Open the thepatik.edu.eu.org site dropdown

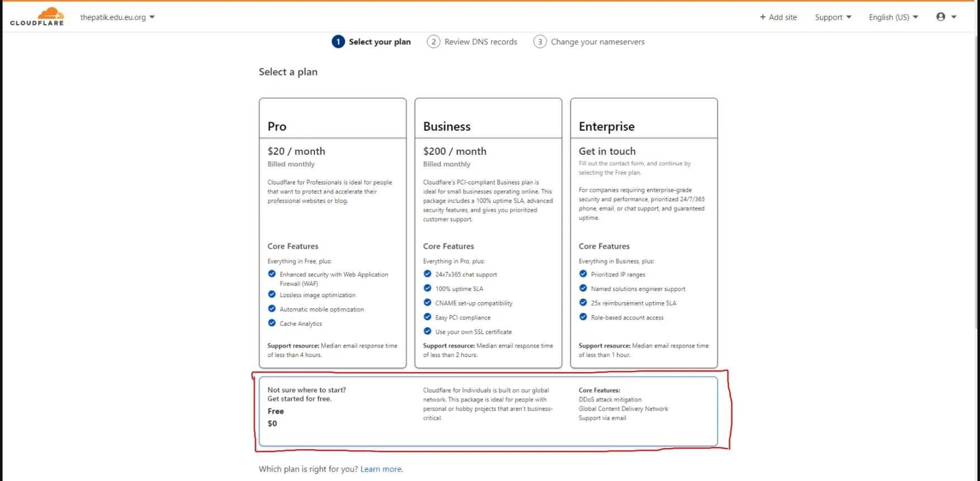pyautogui.click(x=117, y=17)
